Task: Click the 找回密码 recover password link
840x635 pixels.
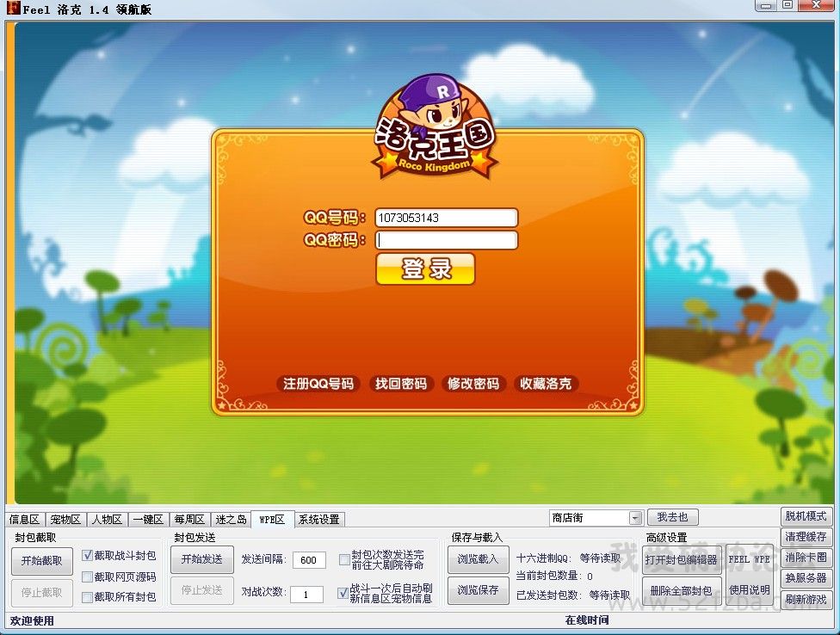Action: click(401, 384)
